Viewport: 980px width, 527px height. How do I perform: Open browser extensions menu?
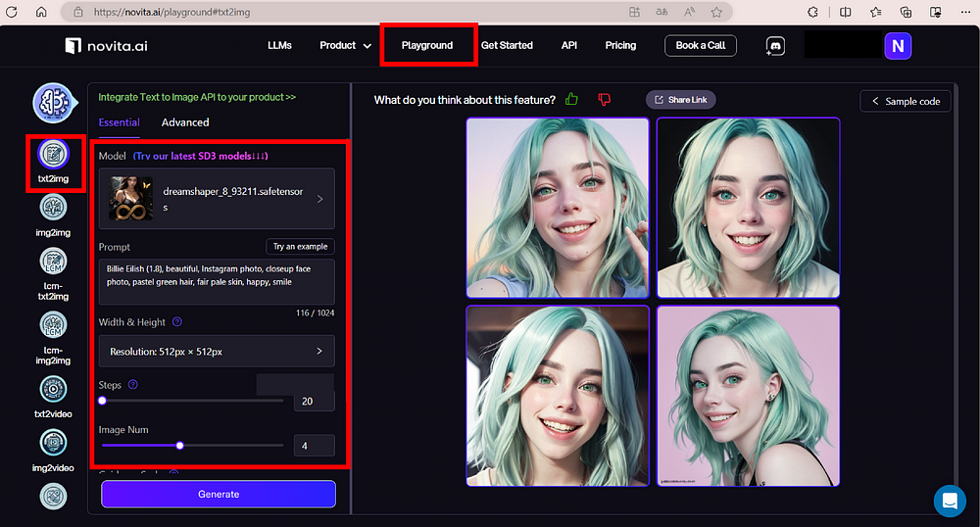(x=812, y=12)
